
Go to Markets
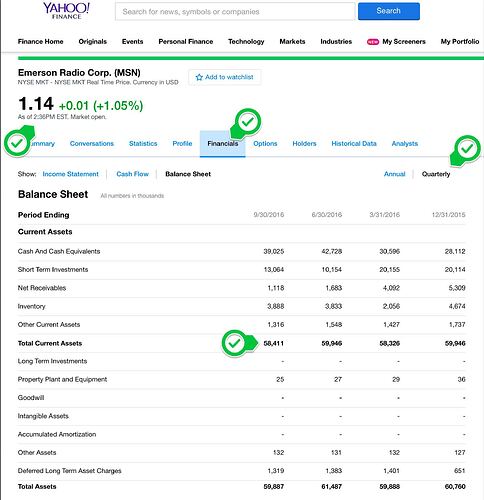292,42
